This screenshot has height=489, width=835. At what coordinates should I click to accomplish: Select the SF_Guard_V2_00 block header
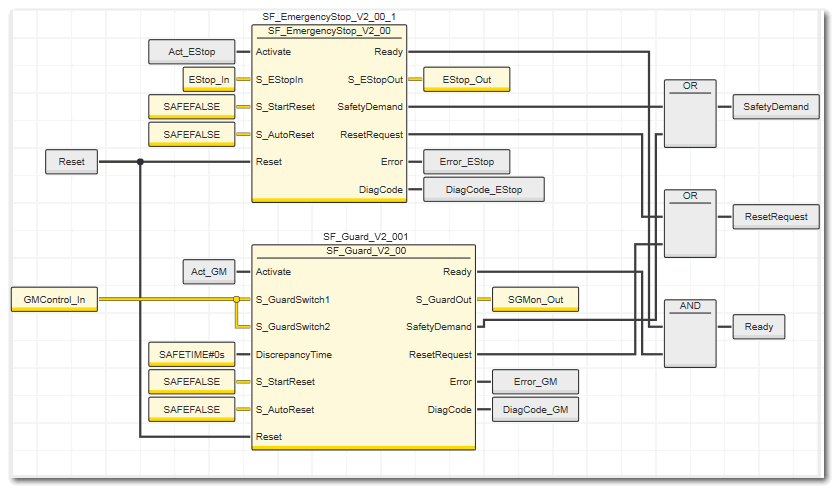(x=364, y=251)
